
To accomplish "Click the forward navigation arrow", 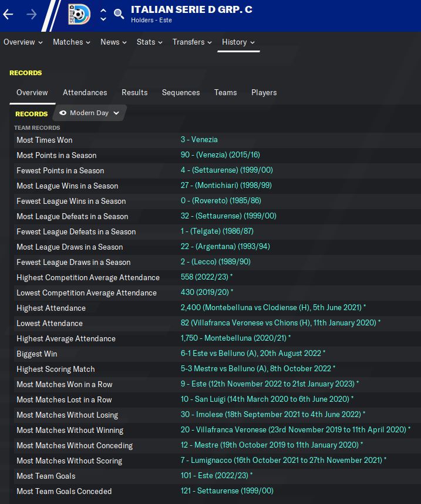I will pyautogui.click(x=32, y=15).
